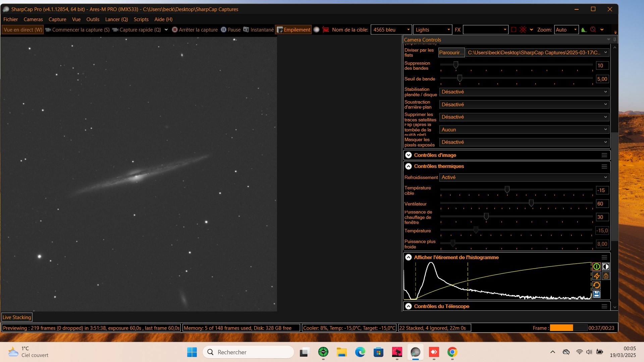Open the reticule options dropdown arrow

point(531,29)
